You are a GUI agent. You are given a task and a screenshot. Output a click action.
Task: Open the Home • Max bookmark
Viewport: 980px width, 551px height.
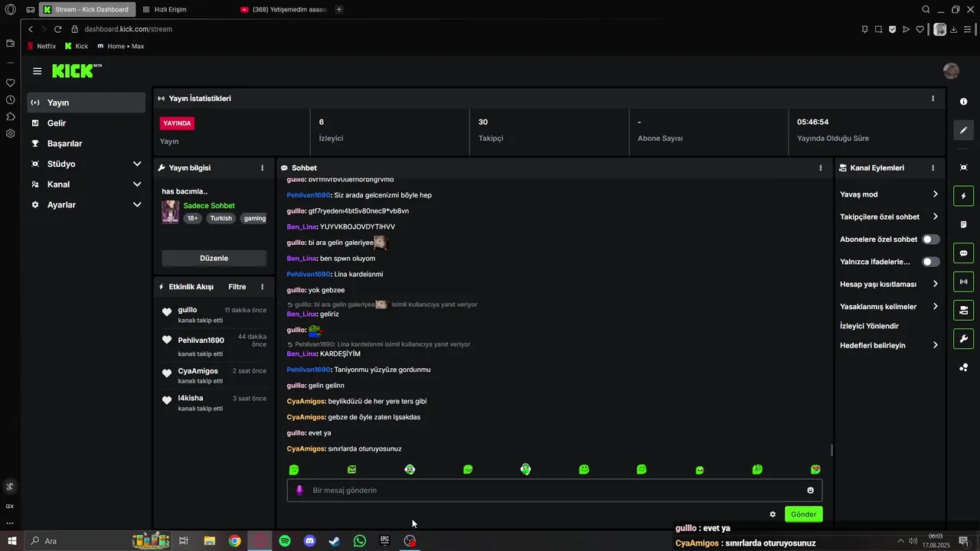coord(121,46)
